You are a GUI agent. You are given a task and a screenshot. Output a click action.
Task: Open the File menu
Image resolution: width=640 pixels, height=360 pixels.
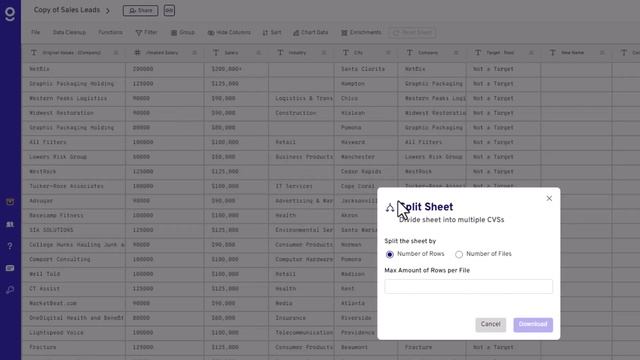click(36, 32)
